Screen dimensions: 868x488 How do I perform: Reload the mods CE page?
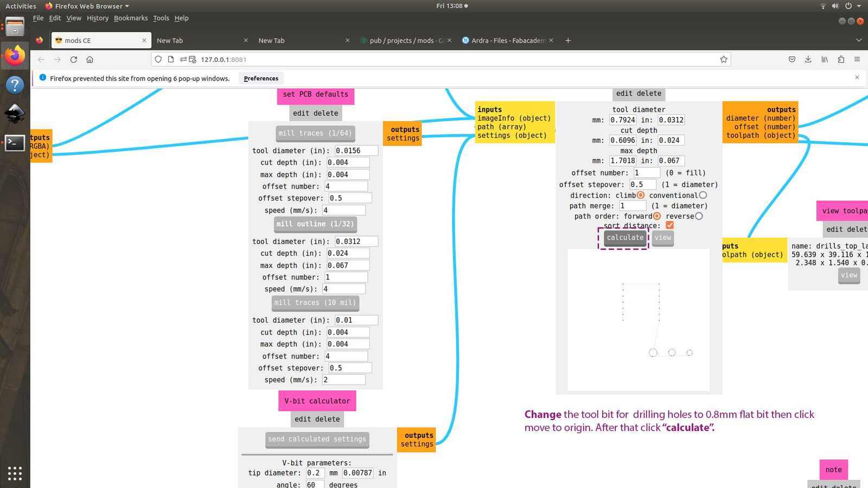[x=74, y=60]
